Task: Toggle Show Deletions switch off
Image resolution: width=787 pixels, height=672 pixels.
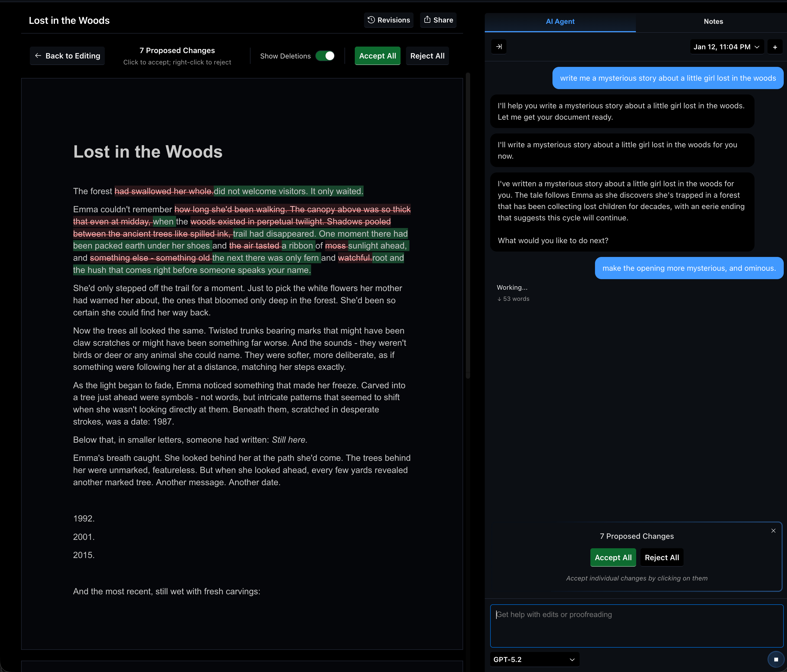Action: [325, 56]
